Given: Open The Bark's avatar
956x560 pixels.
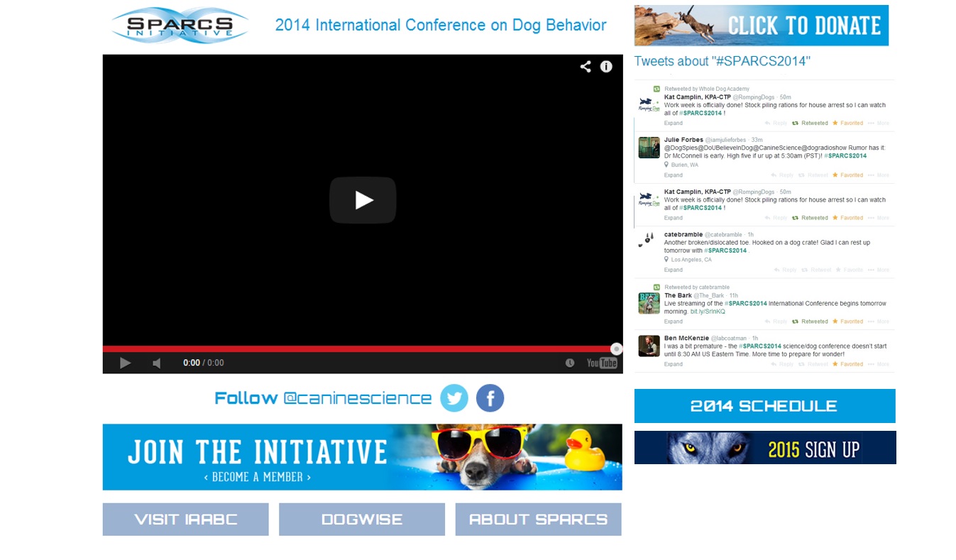Looking at the screenshot, I should [649, 303].
